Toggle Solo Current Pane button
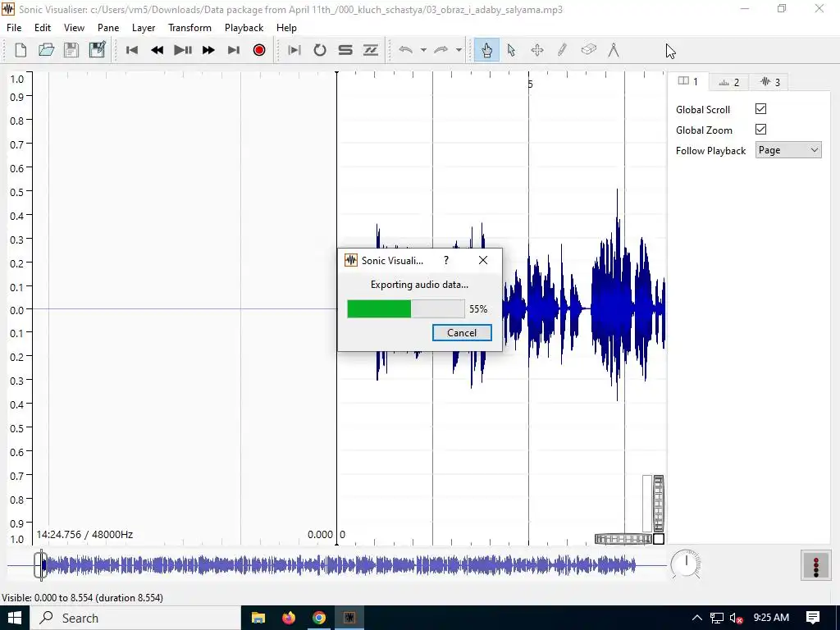This screenshot has height=630, width=840. point(345,50)
